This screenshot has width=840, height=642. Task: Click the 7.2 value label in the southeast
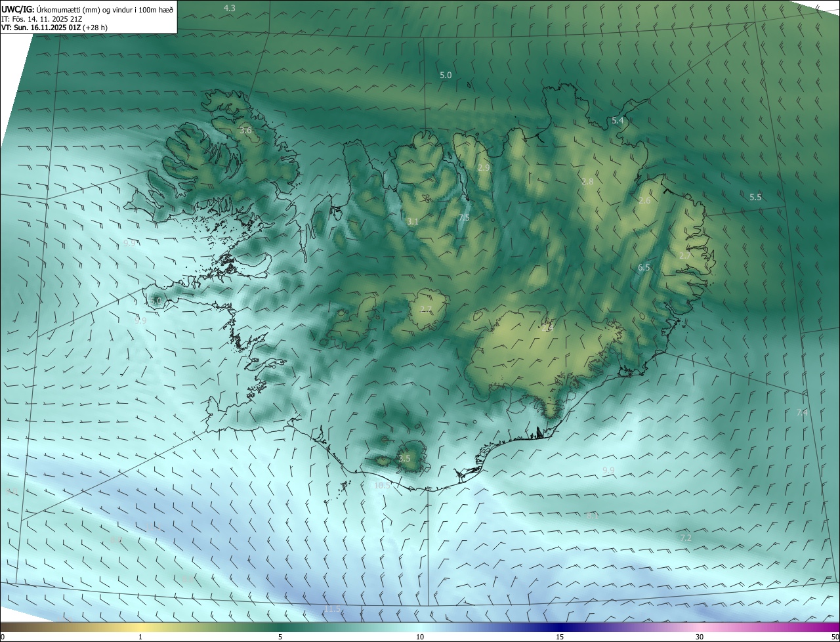(685, 538)
